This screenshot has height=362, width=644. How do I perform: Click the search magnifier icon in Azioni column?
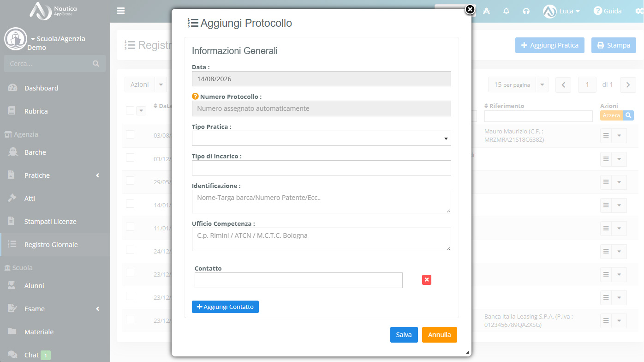point(628,115)
